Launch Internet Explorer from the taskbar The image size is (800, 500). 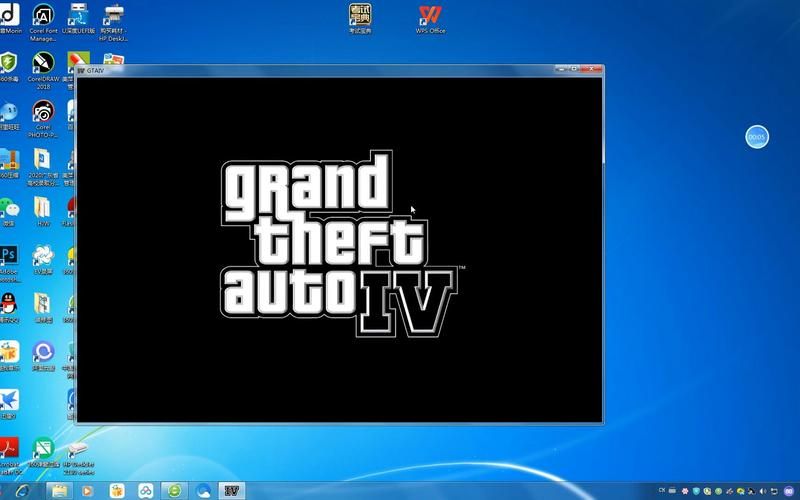[23, 491]
